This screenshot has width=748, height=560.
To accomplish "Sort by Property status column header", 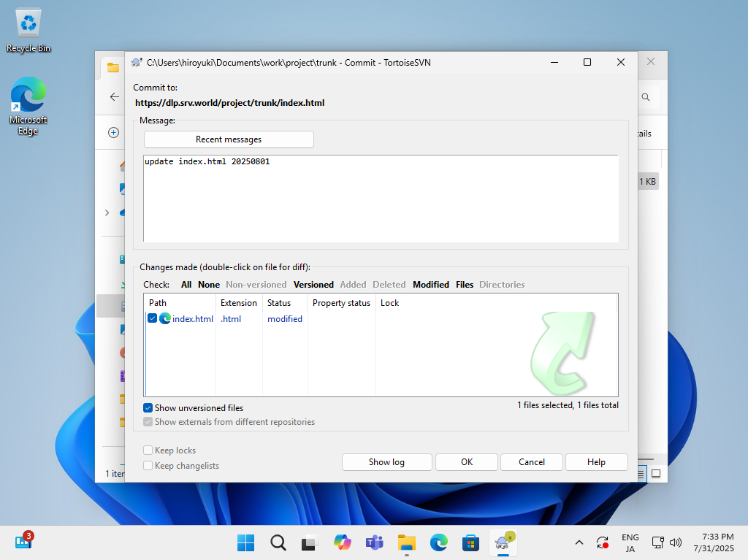I will coord(342,303).
